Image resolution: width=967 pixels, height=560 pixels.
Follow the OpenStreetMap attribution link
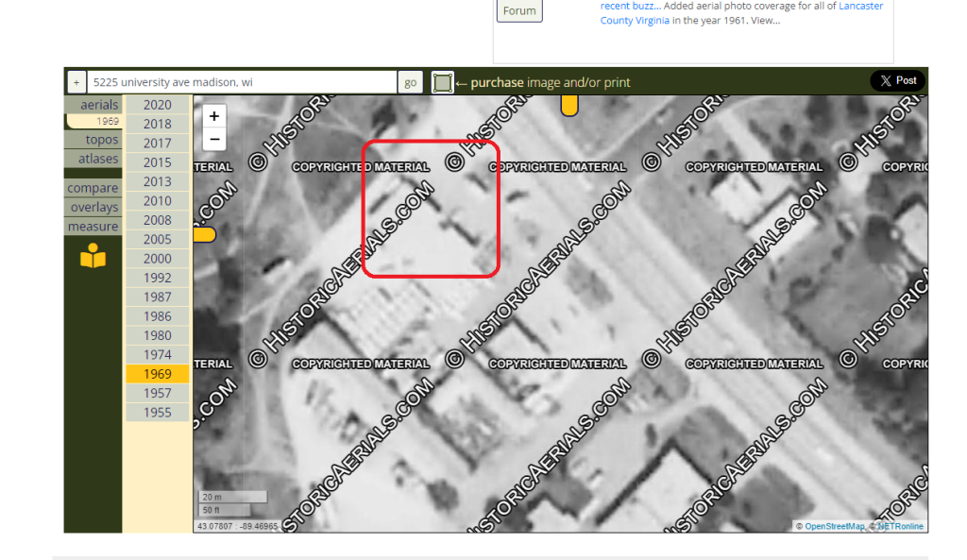834,526
